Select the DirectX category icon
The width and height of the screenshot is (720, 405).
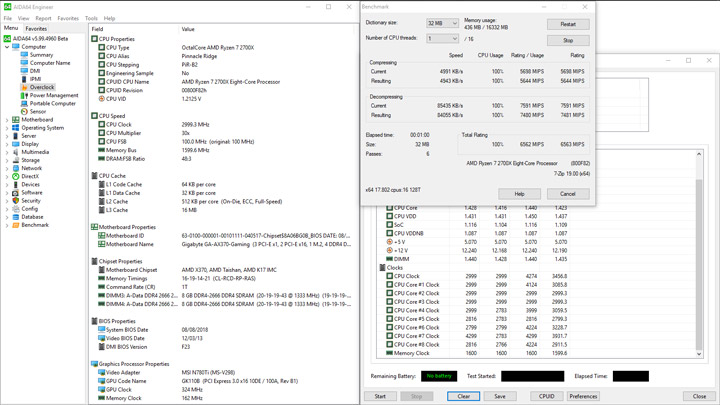pos(16,176)
